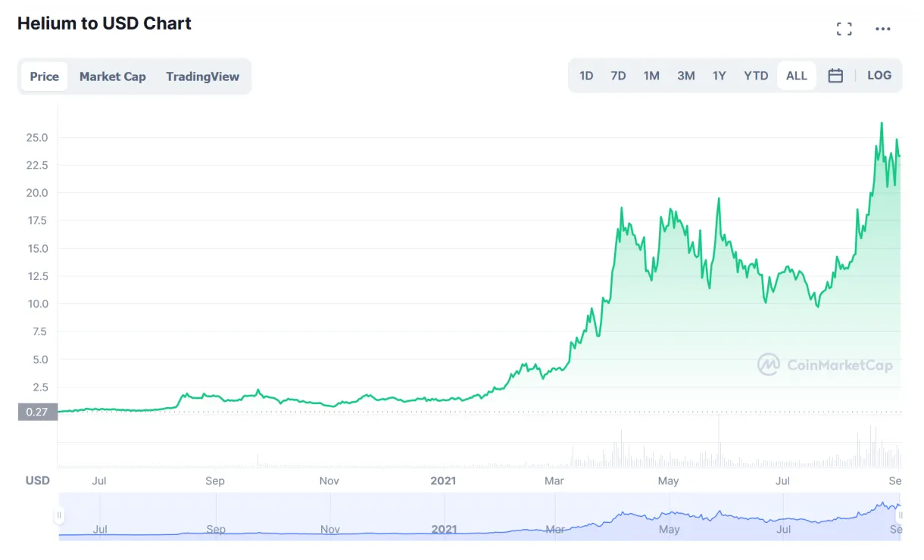Screen dimensions: 924x560
Task: Click the 1M range button
Action: (x=651, y=76)
